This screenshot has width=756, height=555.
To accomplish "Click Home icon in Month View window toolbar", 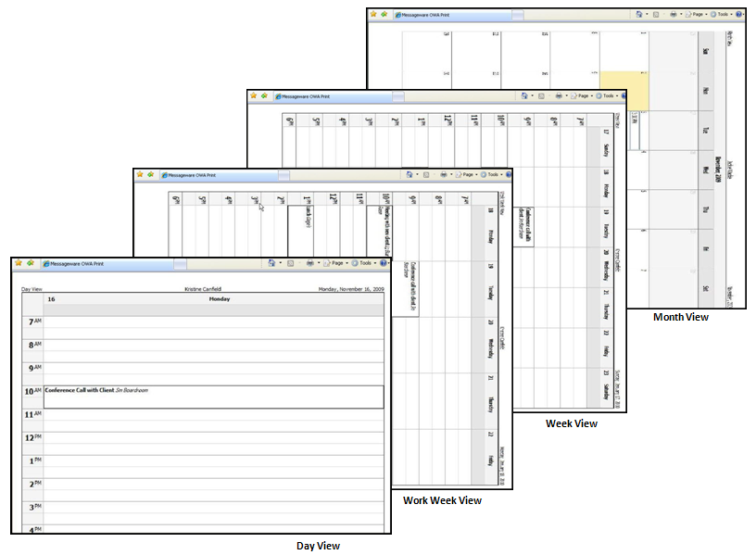I will point(639,14).
